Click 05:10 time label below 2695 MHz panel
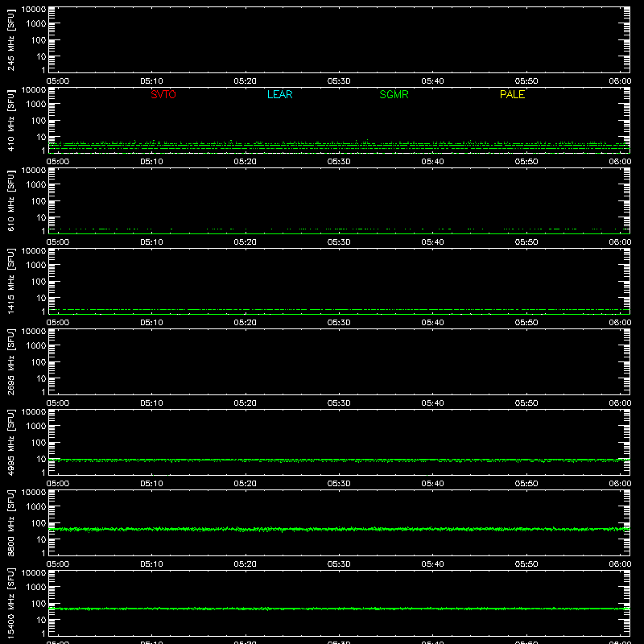The height and width of the screenshot is (644, 644). pyautogui.click(x=151, y=403)
